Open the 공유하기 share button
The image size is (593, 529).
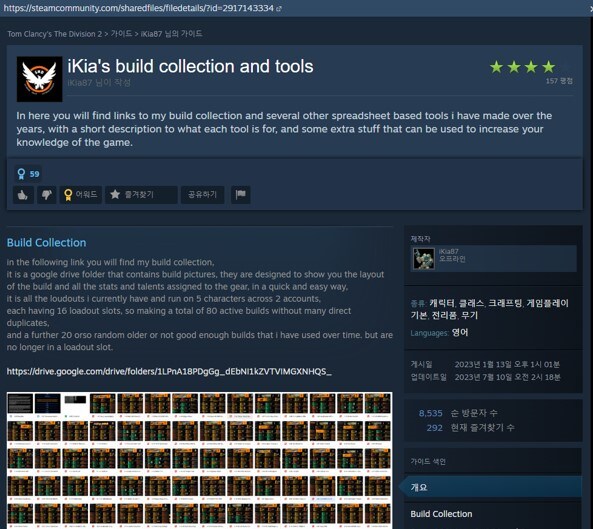203,195
